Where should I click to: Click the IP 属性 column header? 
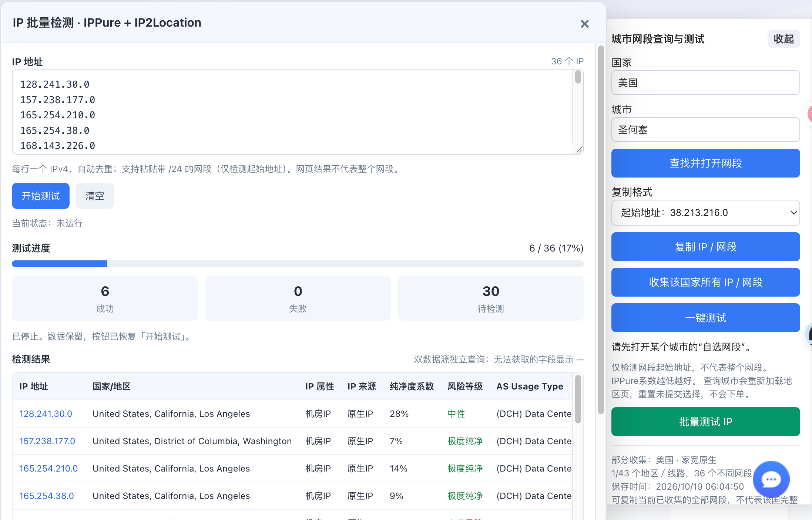(x=319, y=386)
